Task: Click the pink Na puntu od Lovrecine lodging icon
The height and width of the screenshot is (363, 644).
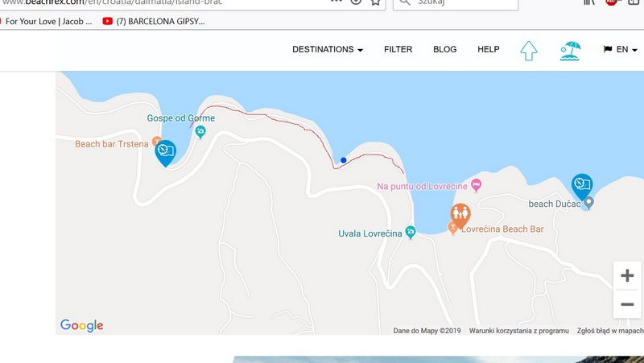Action: (476, 186)
